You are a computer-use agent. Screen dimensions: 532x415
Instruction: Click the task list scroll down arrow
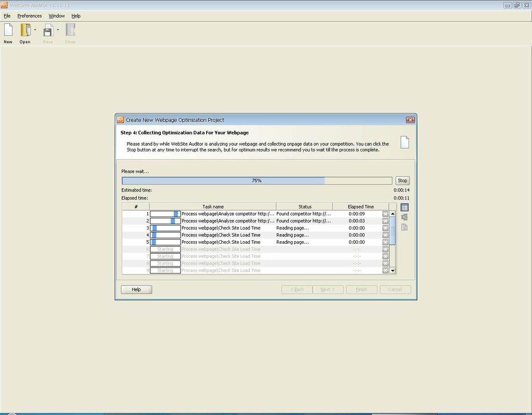tap(393, 270)
